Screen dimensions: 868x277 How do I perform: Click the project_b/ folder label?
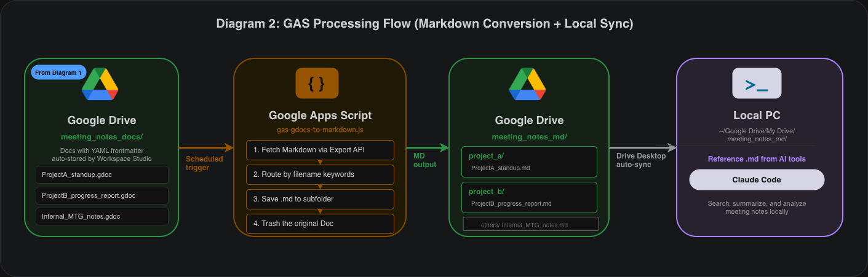pyautogui.click(x=486, y=192)
